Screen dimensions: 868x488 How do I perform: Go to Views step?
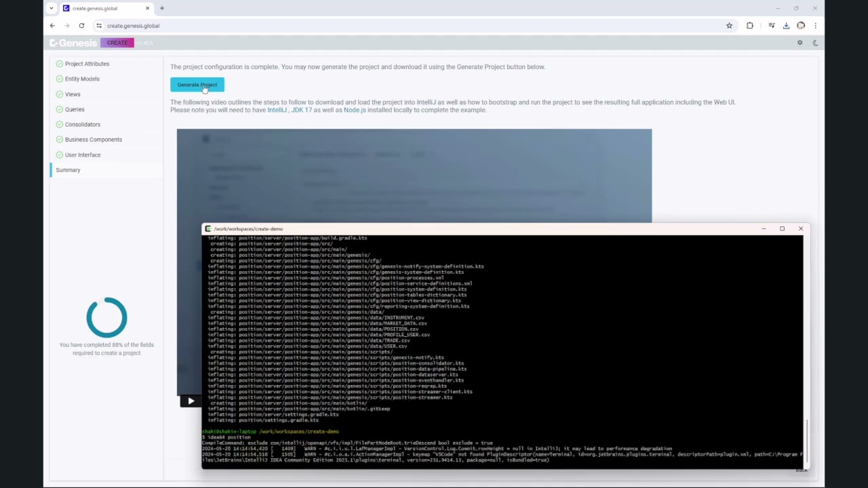click(x=73, y=94)
